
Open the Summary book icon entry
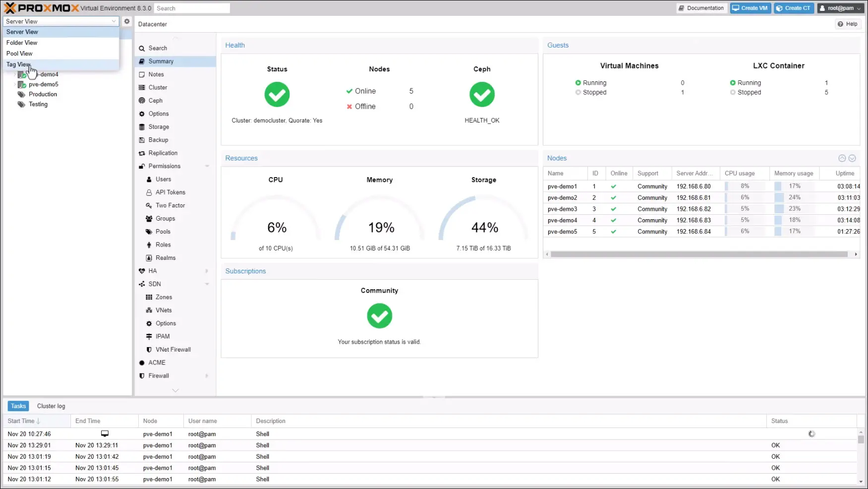click(x=142, y=61)
